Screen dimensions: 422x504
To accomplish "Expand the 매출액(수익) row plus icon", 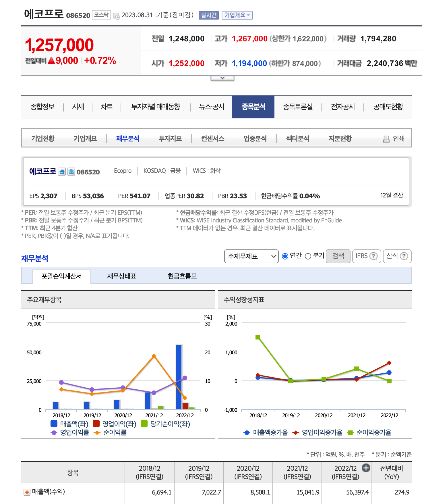I will 27,492.
